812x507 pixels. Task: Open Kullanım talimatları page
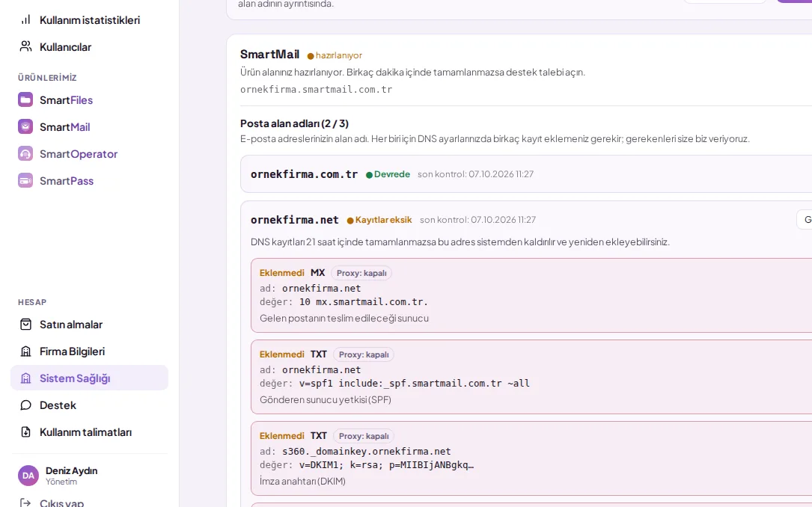pyautogui.click(x=89, y=431)
